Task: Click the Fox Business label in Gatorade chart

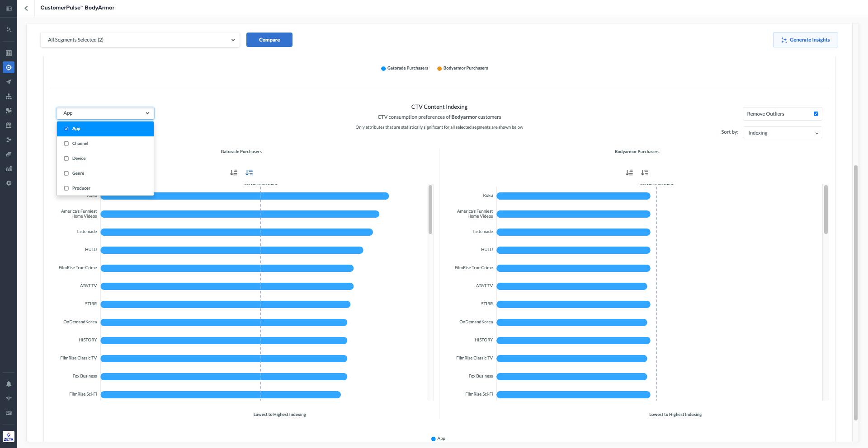Action: point(85,376)
